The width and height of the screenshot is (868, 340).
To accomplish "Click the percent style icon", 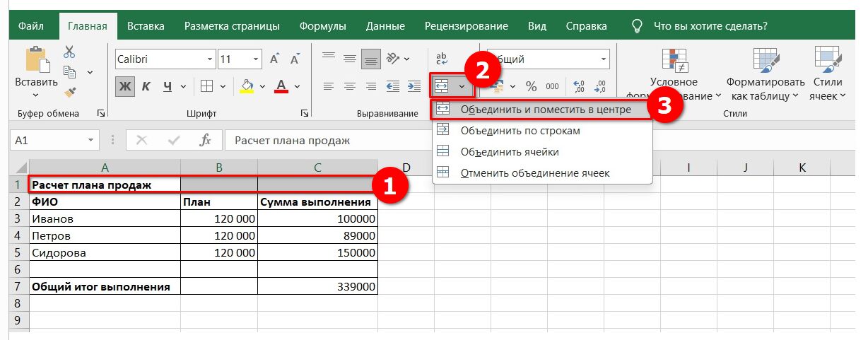I will pos(531,87).
